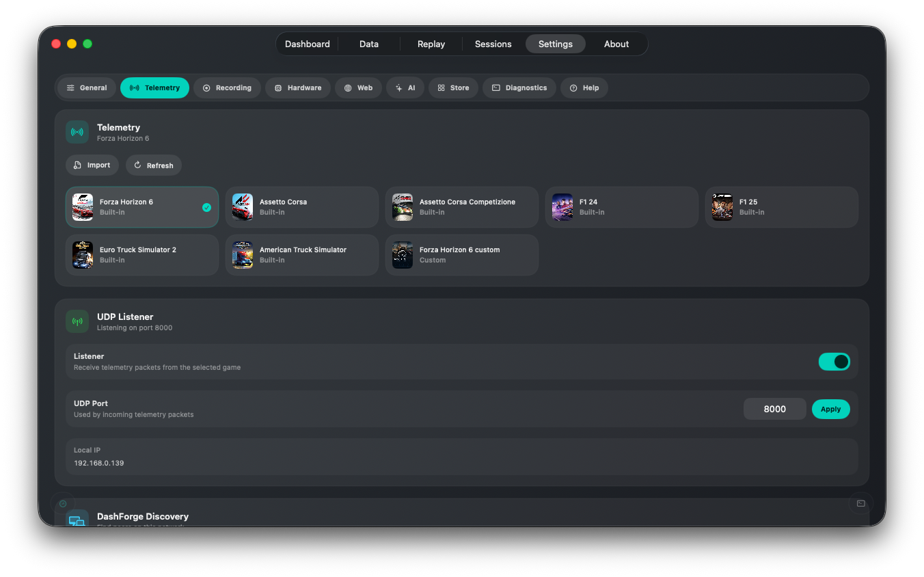Toggle the Listener switch off
The image size is (924, 577).
point(834,362)
